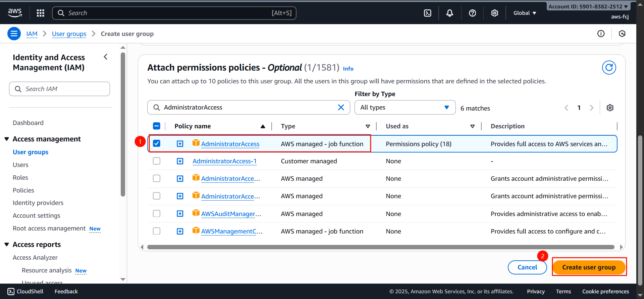Open the Account ID dropdown

588,6
